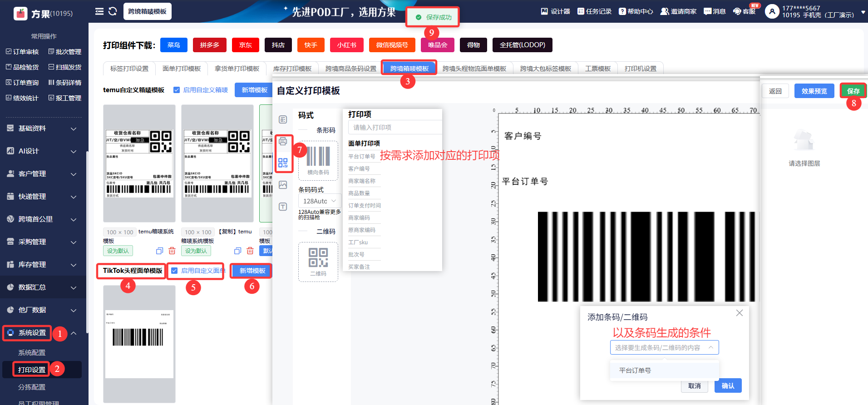868x405 pixels.
Task: Click 新增模板 beside TikTok头程面单模版
Action: coord(252,271)
